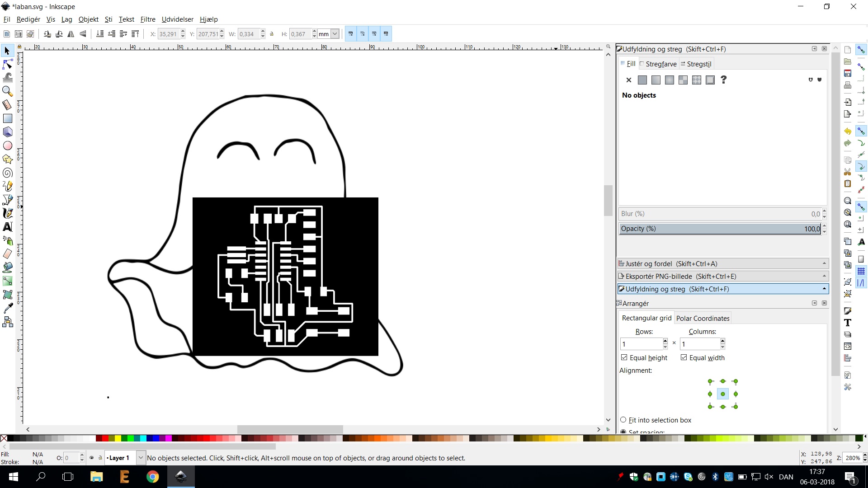Viewport: 868px width, 488px height.
Task: Select the Spiral tool
Action: tap(8, 173)
